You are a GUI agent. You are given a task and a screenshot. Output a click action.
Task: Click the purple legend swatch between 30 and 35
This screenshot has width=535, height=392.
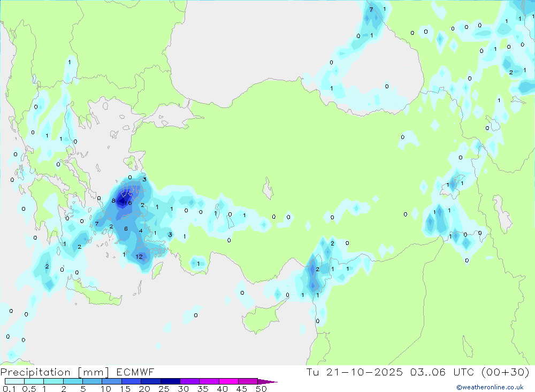189,381
